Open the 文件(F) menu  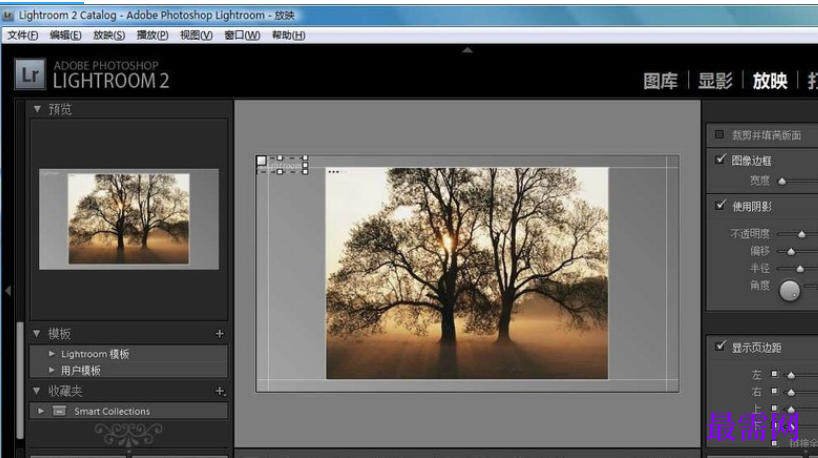coord(23,35)
